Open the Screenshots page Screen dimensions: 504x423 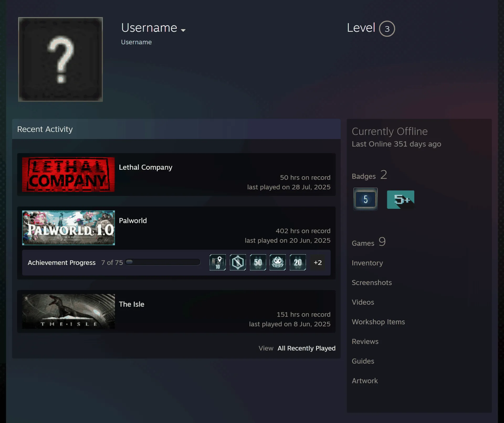(x=372, y=282)
